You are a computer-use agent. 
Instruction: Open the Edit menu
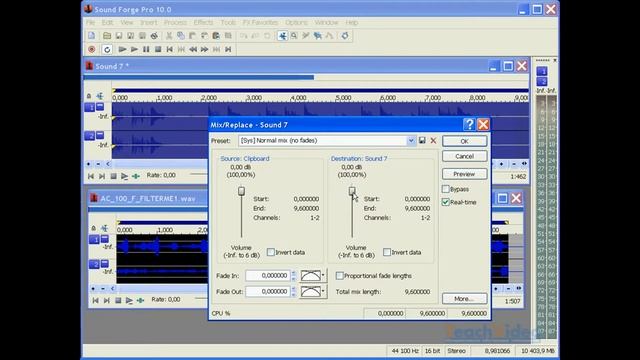click(107, 22)
